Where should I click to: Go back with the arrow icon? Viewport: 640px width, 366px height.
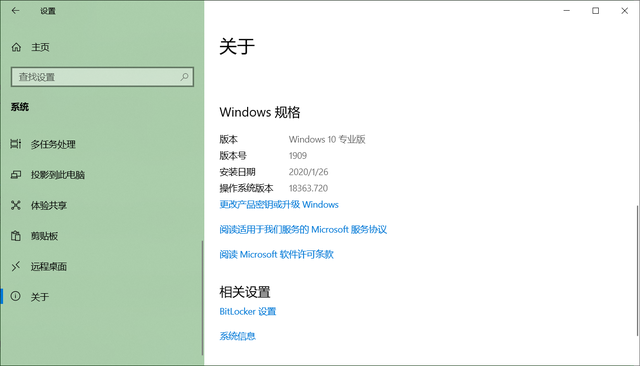pyautogui.click(x=16, y=11)
